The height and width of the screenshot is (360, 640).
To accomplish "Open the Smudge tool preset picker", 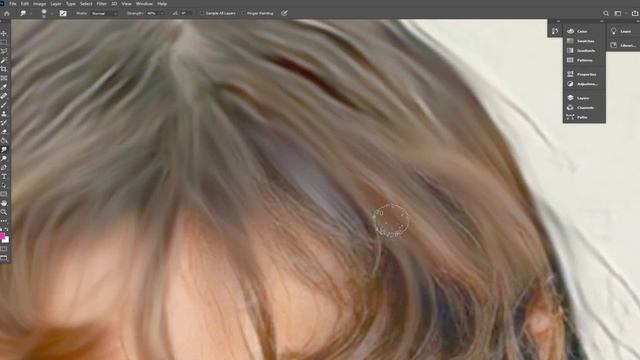I will (25, 13).
